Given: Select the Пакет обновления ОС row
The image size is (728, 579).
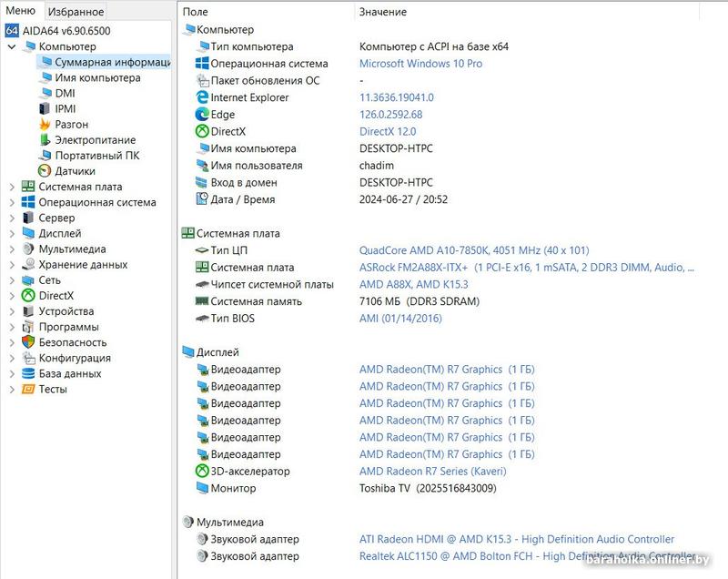Looking at the screenshot, I should coord(279,80).
